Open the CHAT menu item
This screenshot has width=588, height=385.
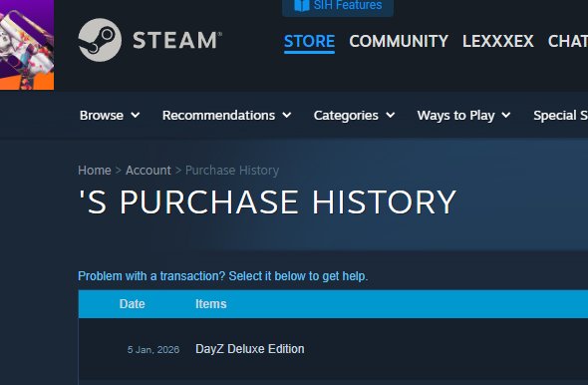[x=568, y=41]
